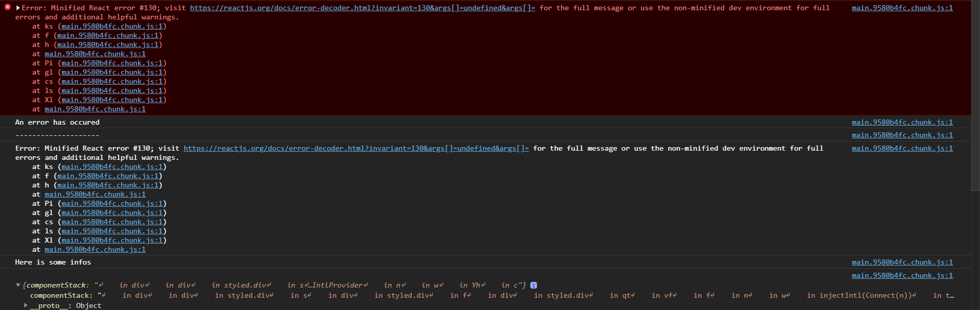The image size is (980, 310).
Task: Open source link right of "An error has occured"
Action: point(902,122)
